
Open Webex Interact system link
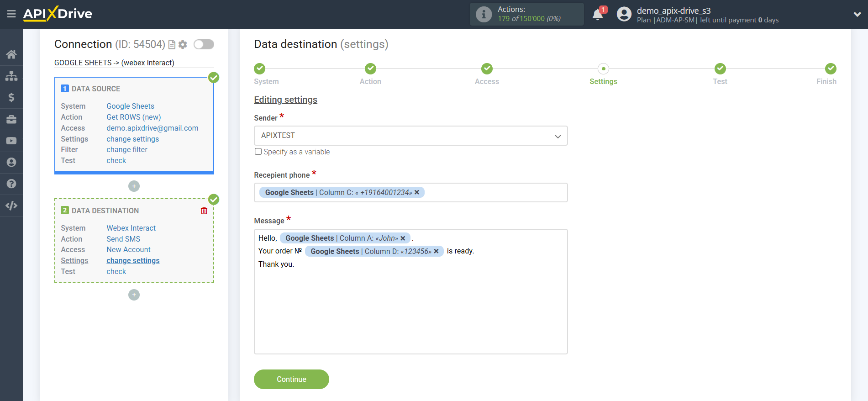coord(131,228)
